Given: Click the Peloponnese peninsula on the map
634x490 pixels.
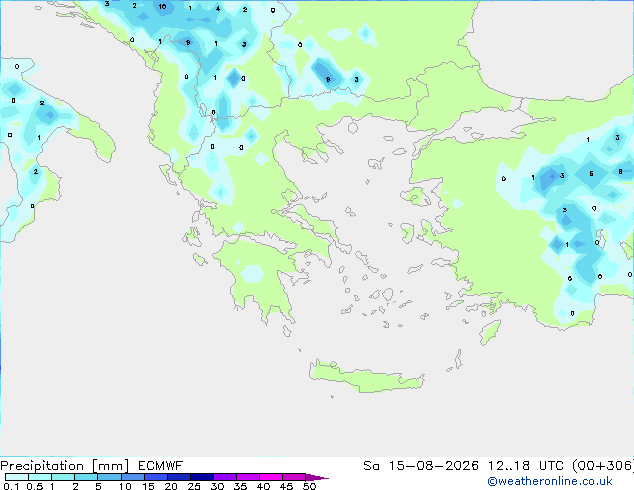Looking at the screenshot, I should click(259, 277).
